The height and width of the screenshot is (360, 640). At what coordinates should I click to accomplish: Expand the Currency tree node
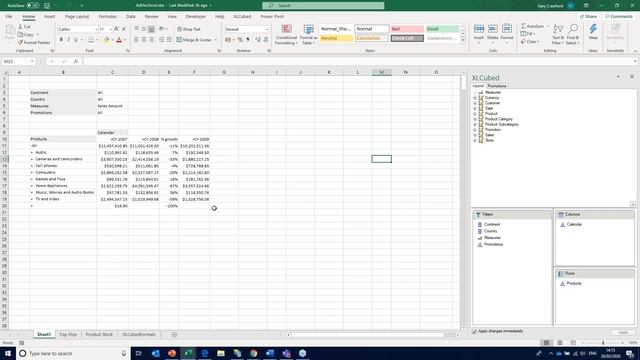[475, 98]
